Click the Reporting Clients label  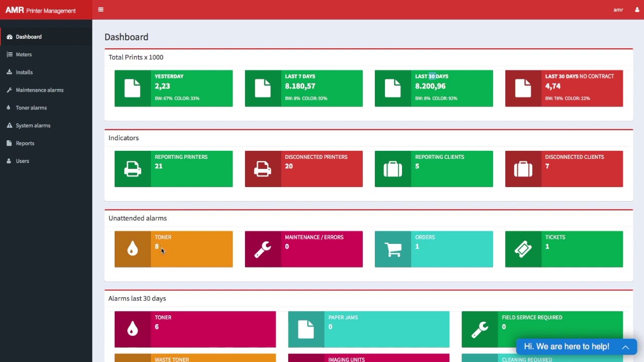[440, 157]
